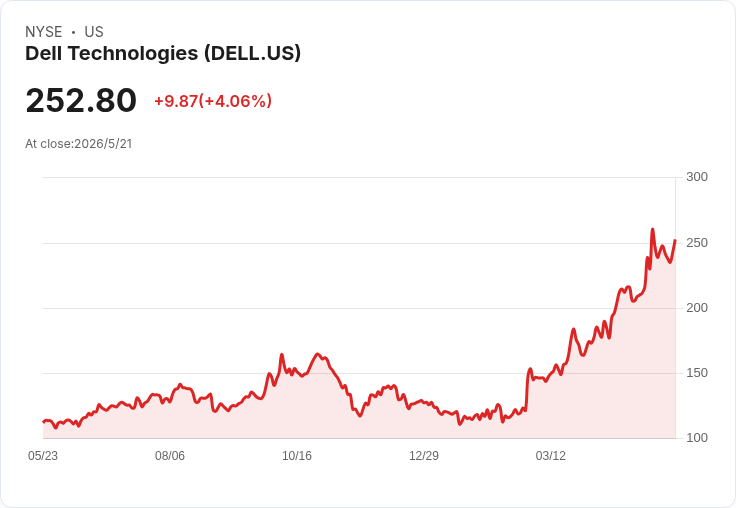Click the NYSE exchange label
This screenshot has width=736, height=508.
point(44,32)
